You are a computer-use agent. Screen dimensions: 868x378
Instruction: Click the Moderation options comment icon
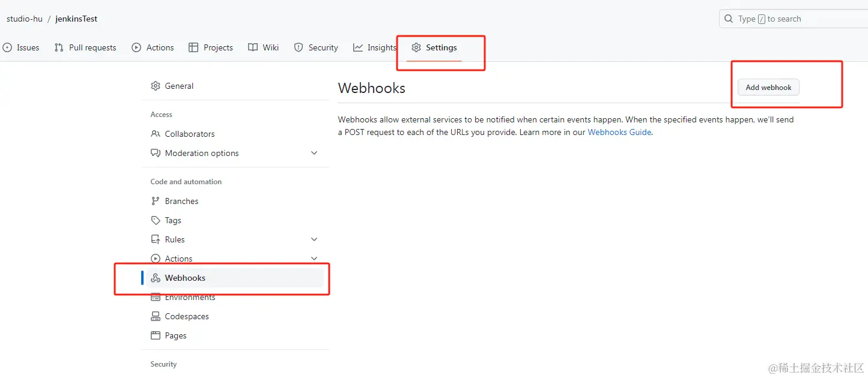pyautogui.click(x=156, y=153)
